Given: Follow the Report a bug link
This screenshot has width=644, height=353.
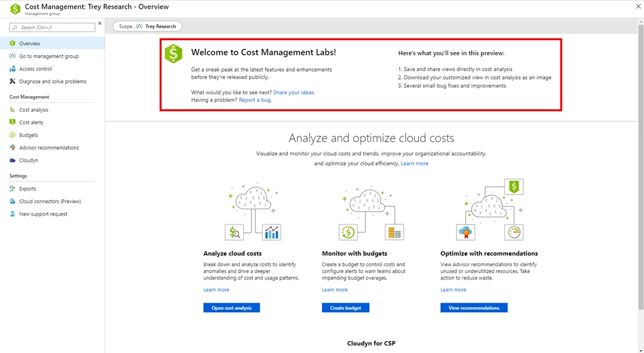Looking at the screenshot, I should point(255,100).
